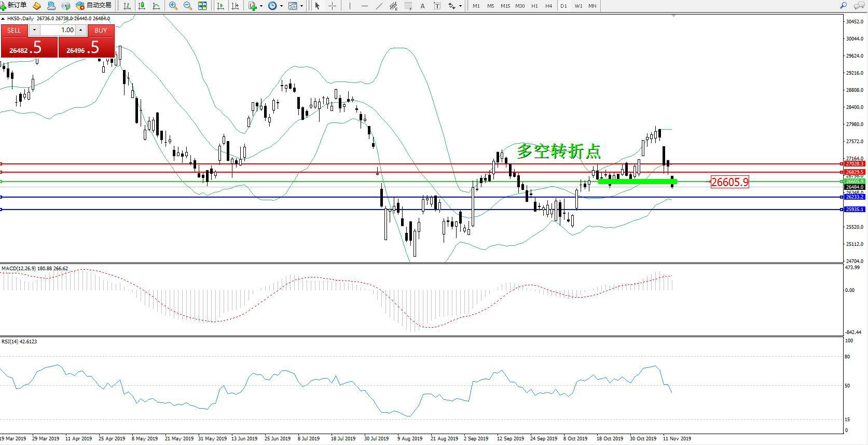Click the BUY button at 26496.5
This screenshot has width=868, height=445.
(x=87, y=47)
